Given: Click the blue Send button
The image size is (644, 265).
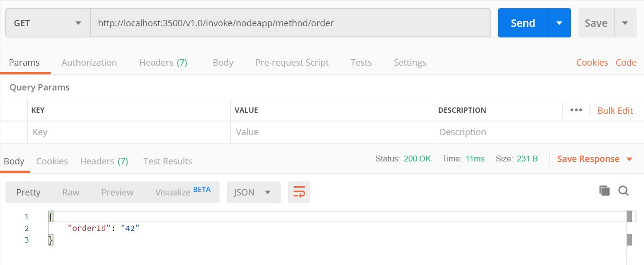Looking at the screenshot, I should (523, 23).
